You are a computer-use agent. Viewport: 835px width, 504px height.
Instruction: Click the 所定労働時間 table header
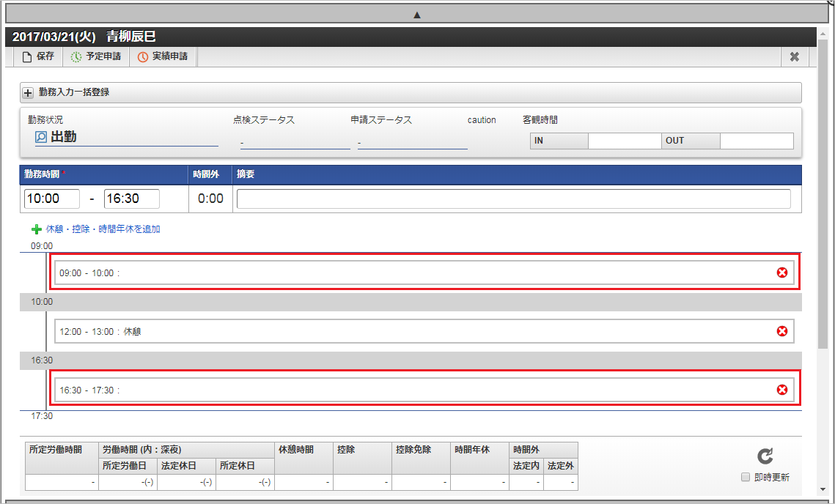pyautogui.click(x=62, y=458)
